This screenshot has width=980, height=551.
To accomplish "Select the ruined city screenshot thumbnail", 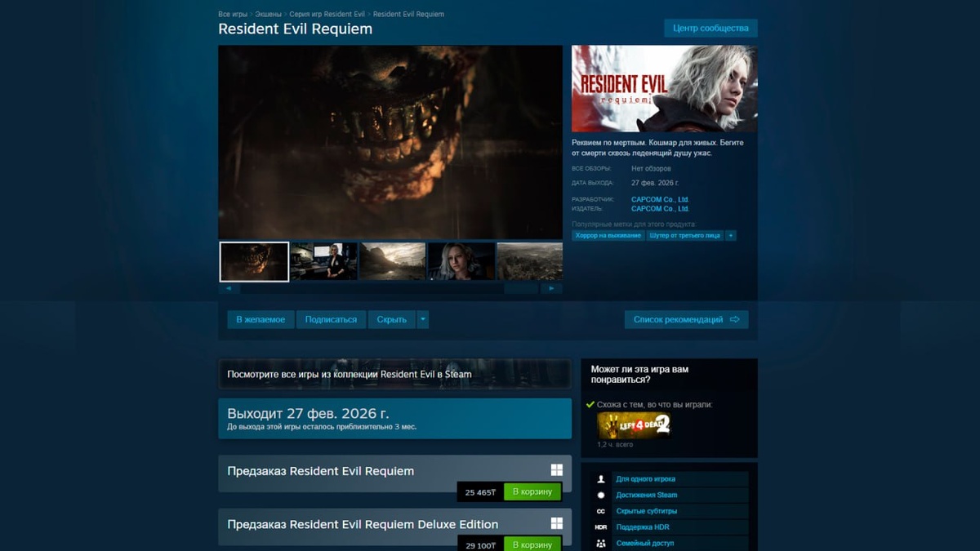I will [x=529, y=262].
